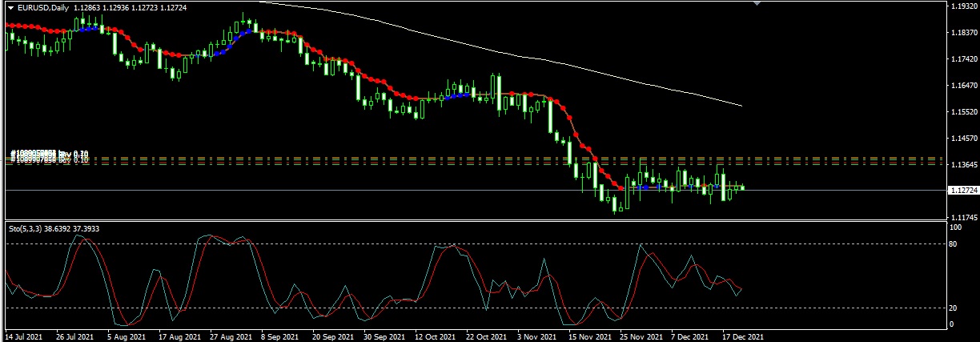980x342 pixels.
Task: Click the 27 Aug 2021 date label
Action: (x=230, y=337)
